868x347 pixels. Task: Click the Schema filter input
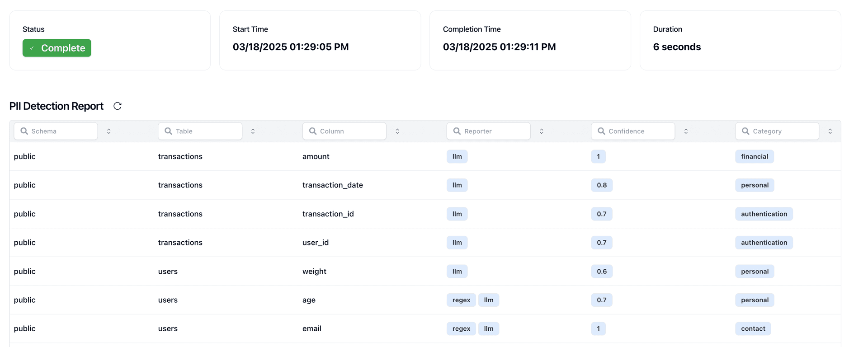tap(56, 131)
